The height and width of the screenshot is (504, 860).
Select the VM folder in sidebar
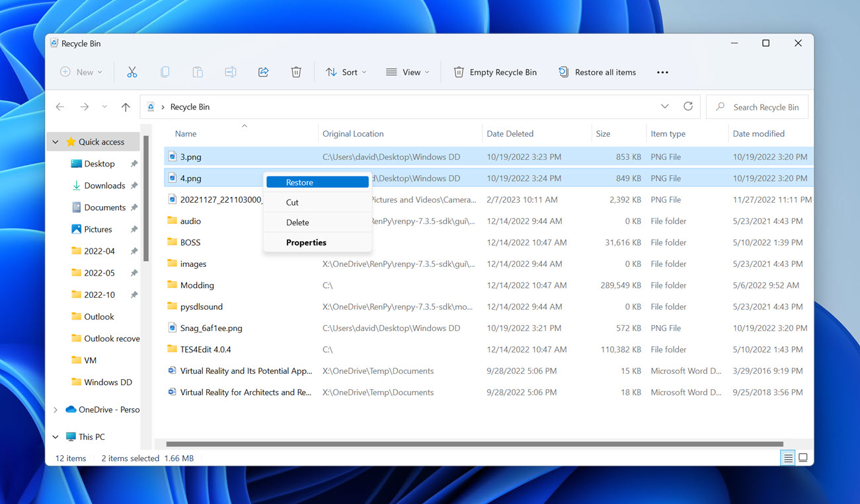[91, 360]
